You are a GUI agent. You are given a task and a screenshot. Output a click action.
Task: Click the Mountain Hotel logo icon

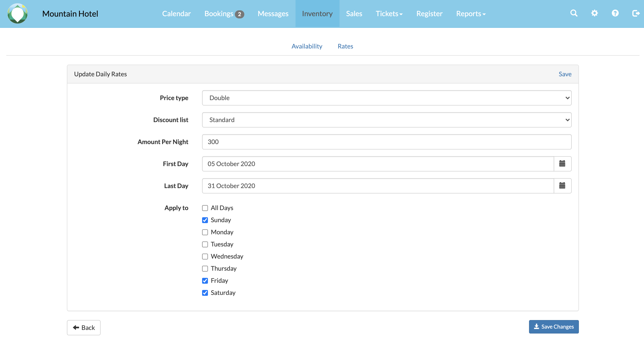[x=18, y=13]
